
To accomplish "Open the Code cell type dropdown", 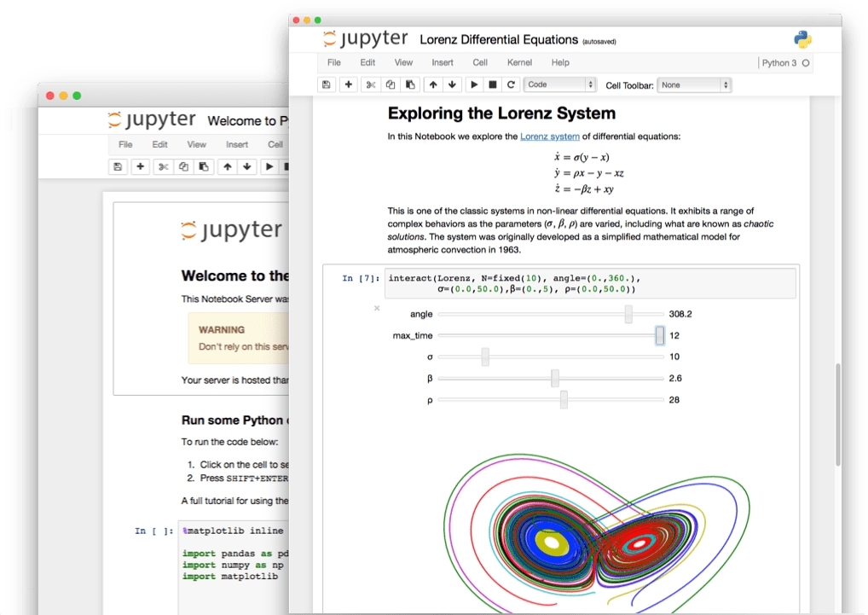I will tap(559, 84).
